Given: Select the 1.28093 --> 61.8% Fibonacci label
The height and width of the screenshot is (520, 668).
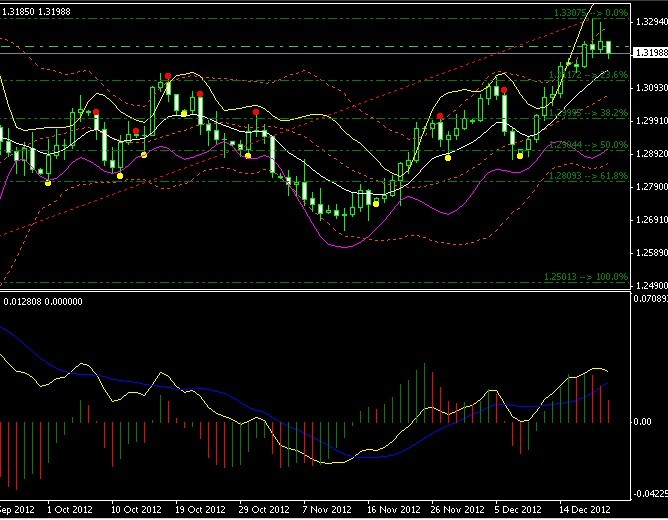Looking at the screenshot, I should tap(588, 176).
